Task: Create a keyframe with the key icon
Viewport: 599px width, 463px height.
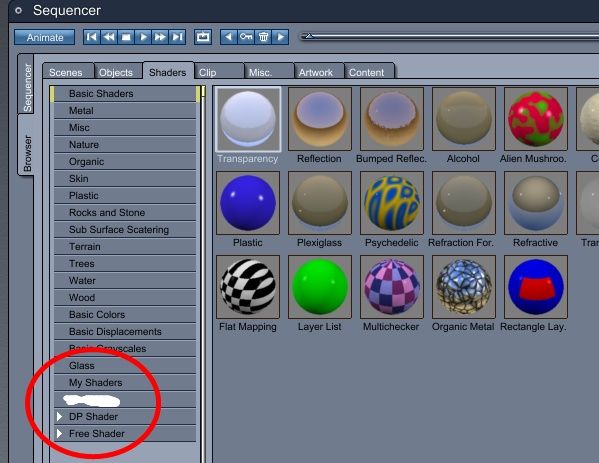Action: 246,37
